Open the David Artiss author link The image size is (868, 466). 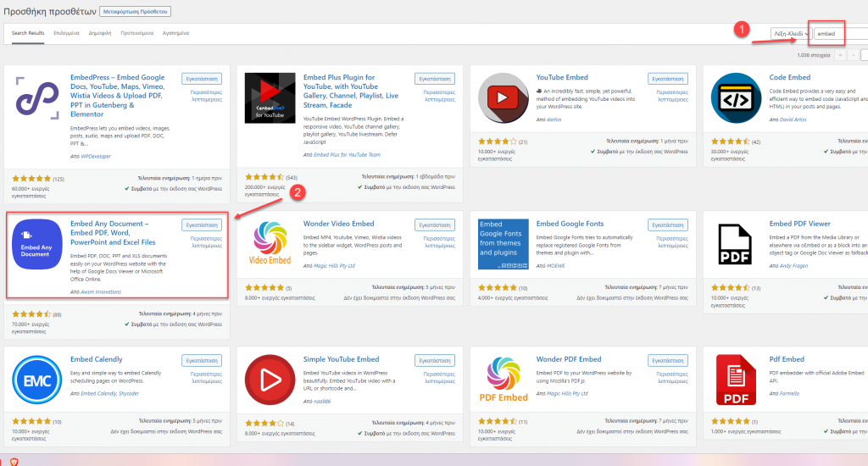click(x=793, y=119)
